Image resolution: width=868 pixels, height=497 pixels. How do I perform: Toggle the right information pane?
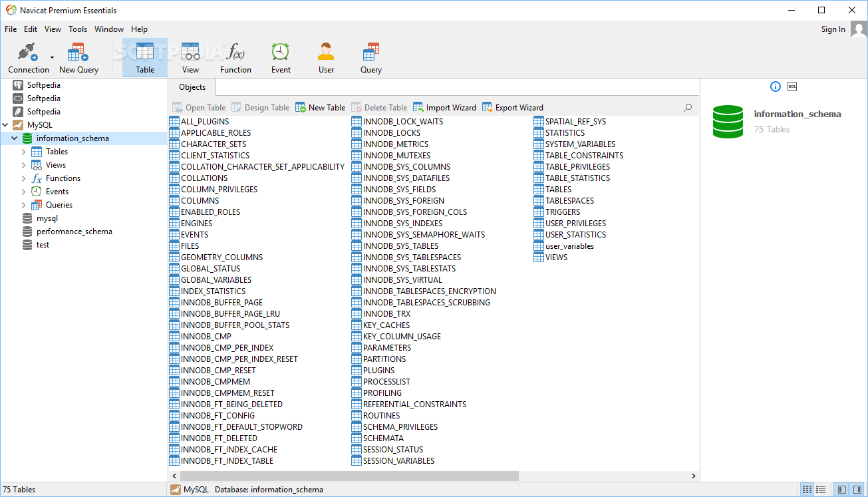coord(856,489)
